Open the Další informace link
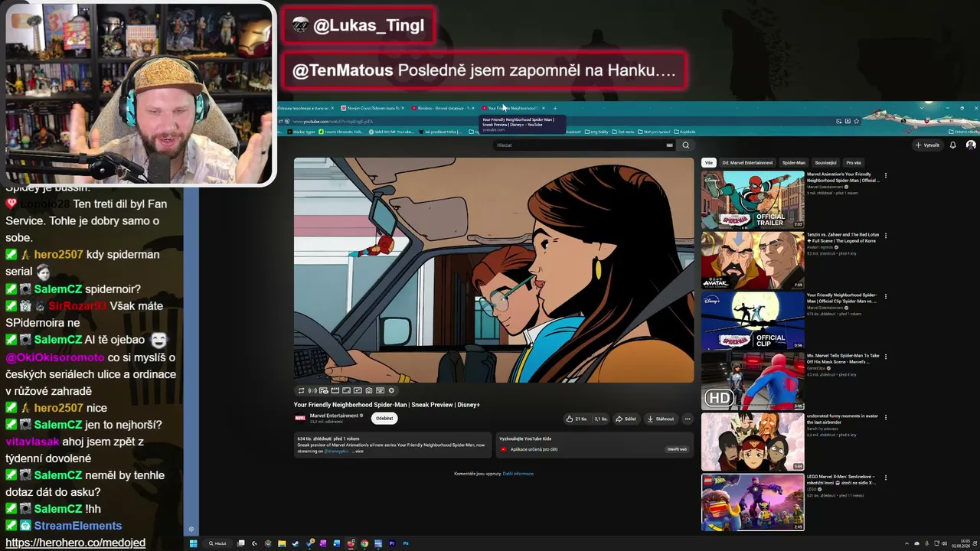 coord(518,474)
